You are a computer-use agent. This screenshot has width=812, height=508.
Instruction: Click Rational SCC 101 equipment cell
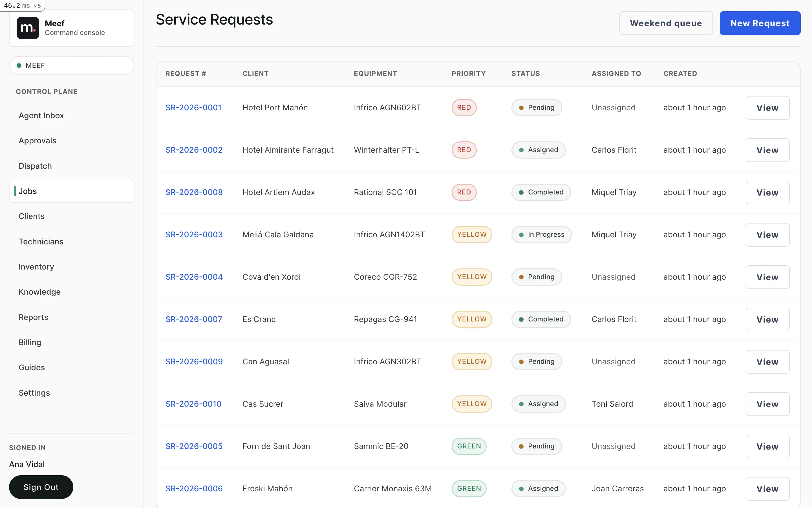[x=385, y=192]
